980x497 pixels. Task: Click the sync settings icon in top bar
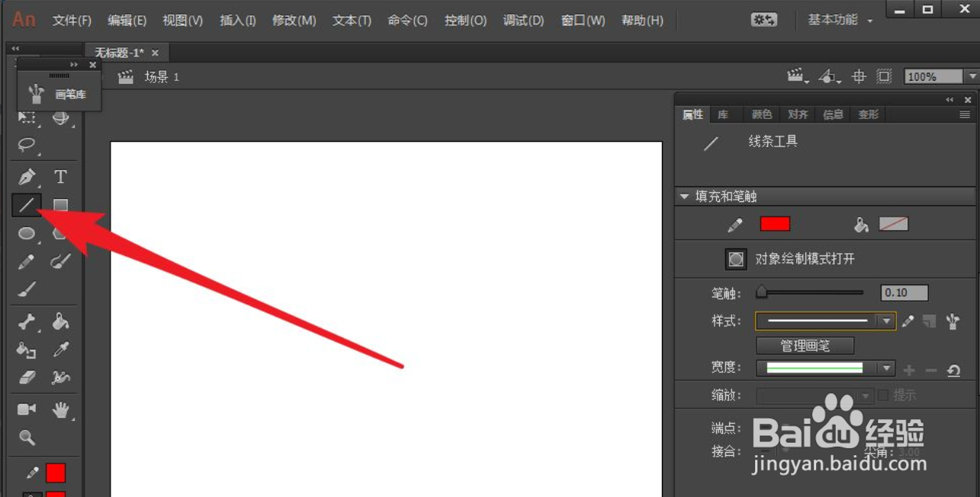(763, 20)
